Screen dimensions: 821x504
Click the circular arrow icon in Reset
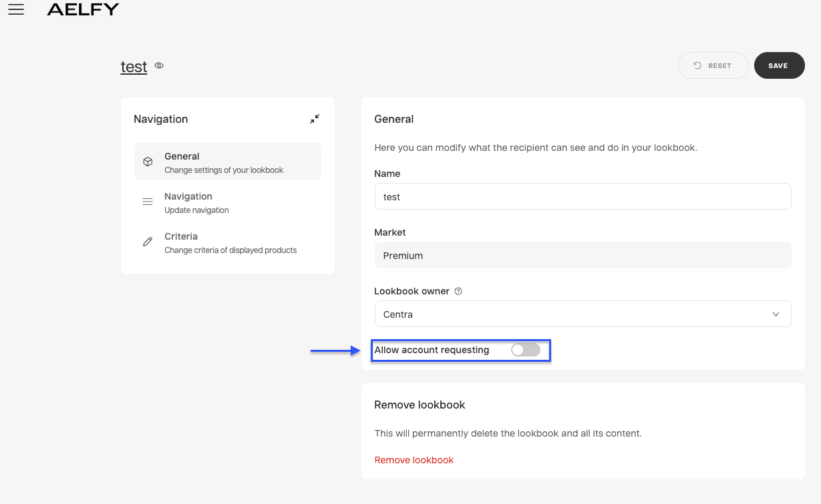(x=697, y=65)
